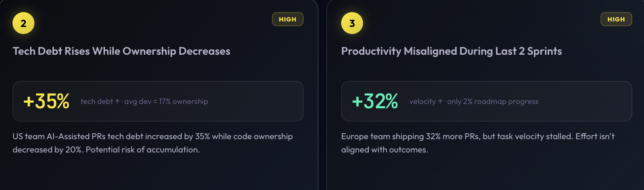Screen dimensions: 644x190
Task: Click the green +32% metric value
Action: point(375,101)
